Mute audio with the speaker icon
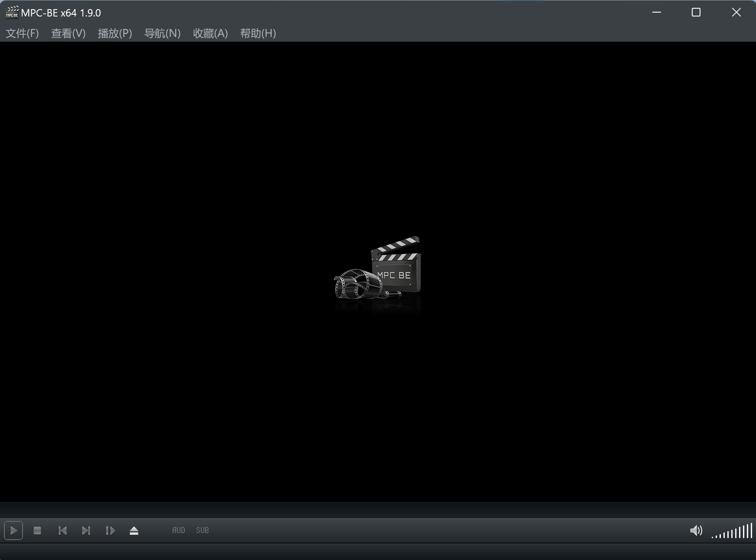This screenshot has height=560, width=756. 696,530
